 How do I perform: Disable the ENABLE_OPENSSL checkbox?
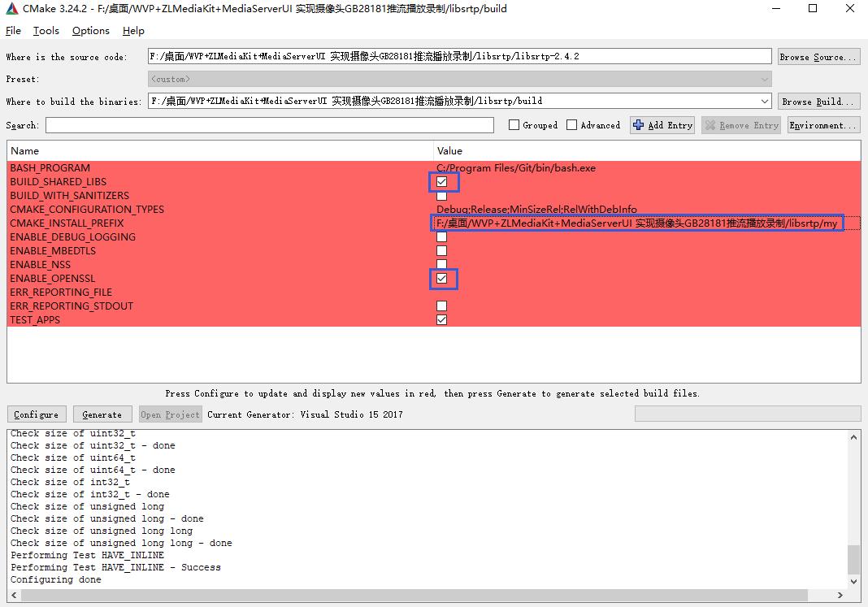click(441, 279)
